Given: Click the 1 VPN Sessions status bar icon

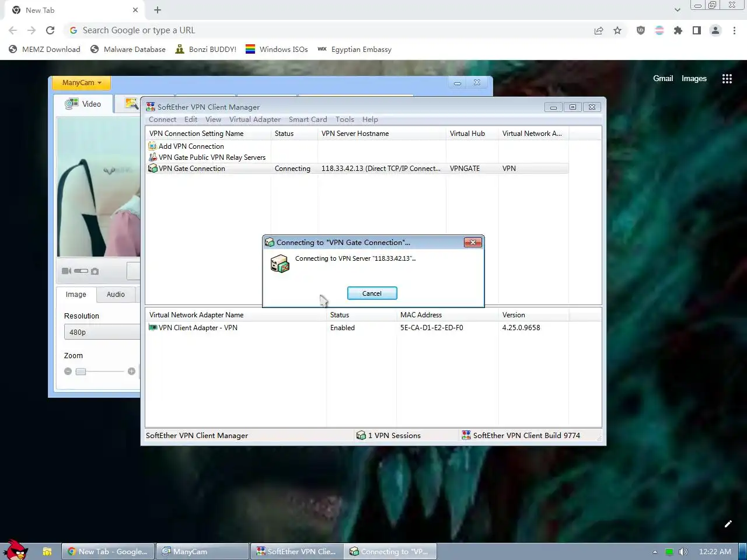Looking at the screenshot, I should coord(361,435).
